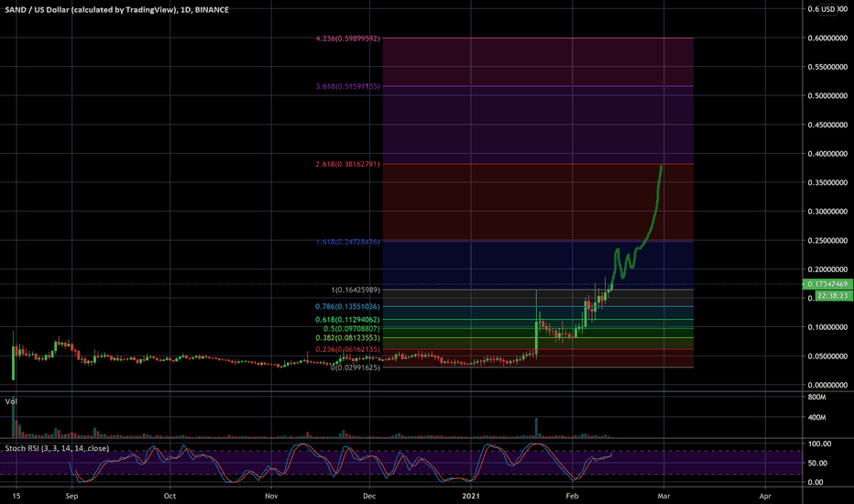This screenshot has height=504, width=854.
Task: Click the 15 date label on time axis
Action: coord(16,496)
